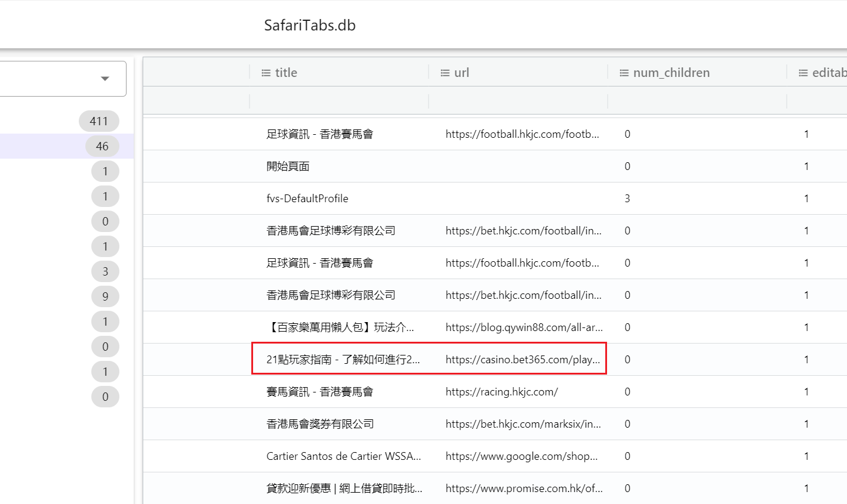Click the filter field under num_children column
This screenshot has width=847, height=504.
click(x=697, y=100)
